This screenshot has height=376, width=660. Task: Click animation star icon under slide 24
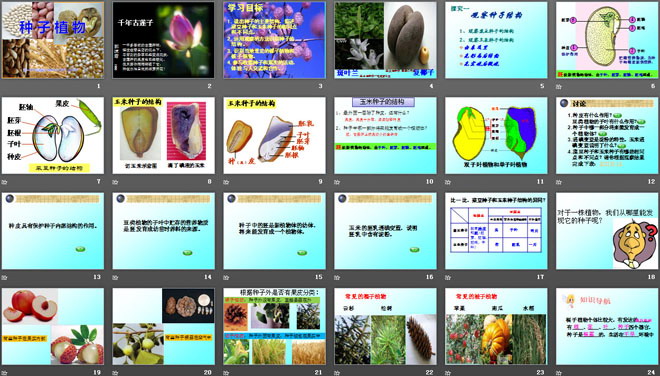click(x=559, y=373)
